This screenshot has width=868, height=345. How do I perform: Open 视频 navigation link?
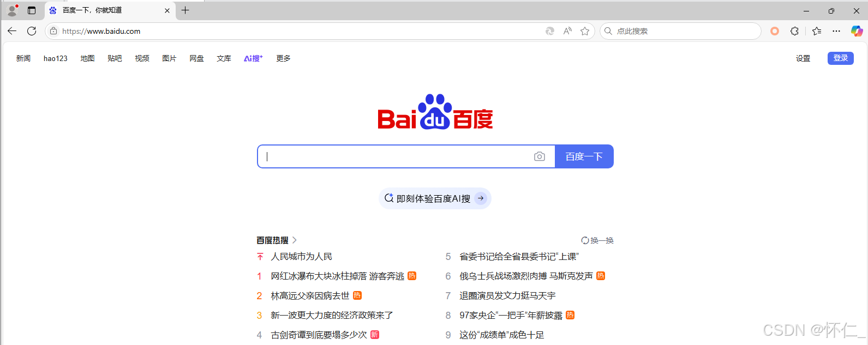(x=142, y=58)
